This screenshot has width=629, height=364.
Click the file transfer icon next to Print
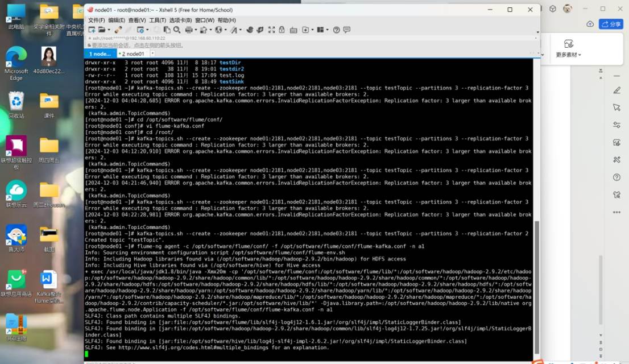204,30
